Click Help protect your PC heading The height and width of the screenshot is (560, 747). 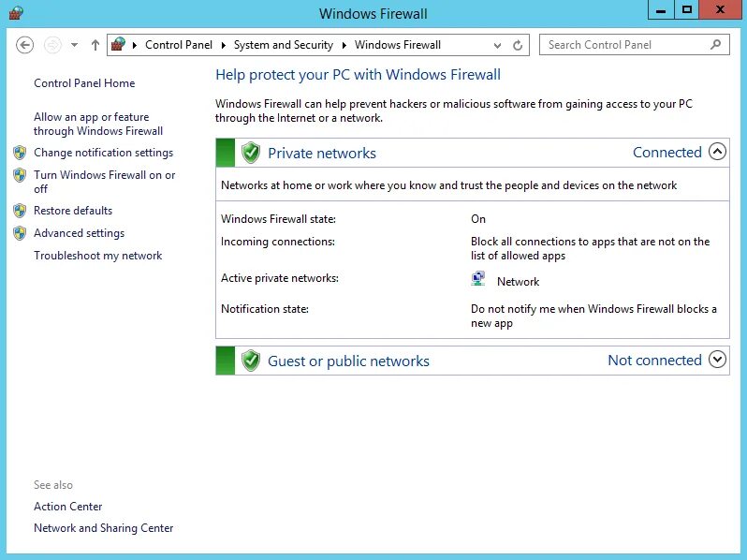point(358,75)
